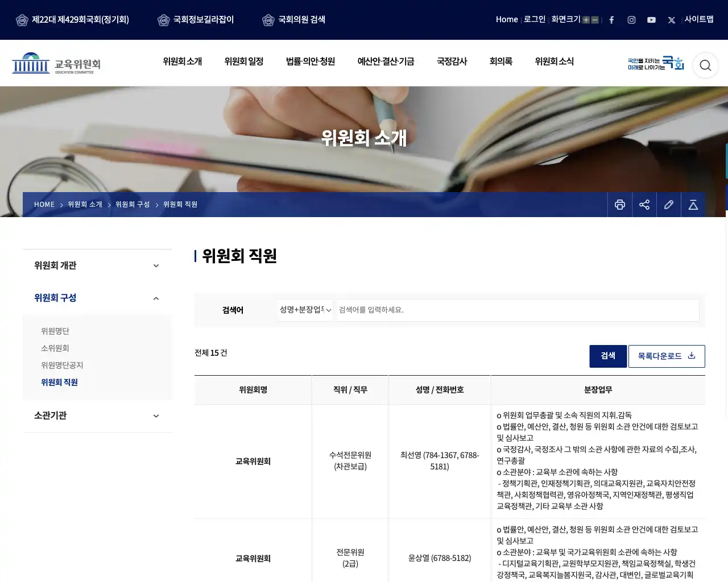Go to HOME in breadcrumb

[x=44, y=205]
